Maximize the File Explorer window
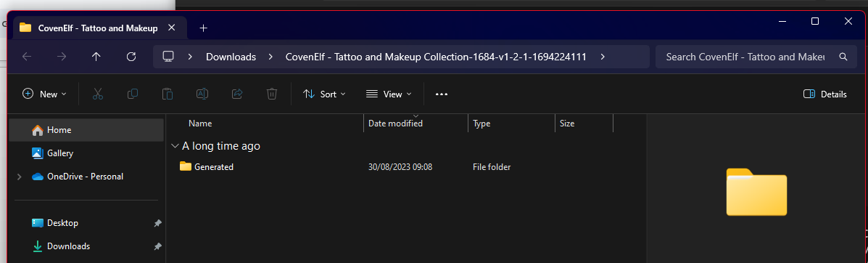This screenshot has width=868, height=263. click(x=815, y=21)
